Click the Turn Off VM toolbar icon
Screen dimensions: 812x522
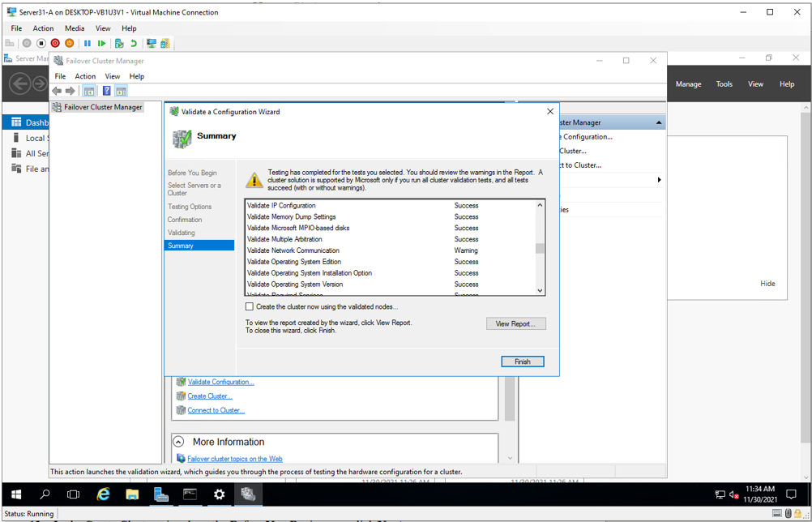click(x=41, y=44)
